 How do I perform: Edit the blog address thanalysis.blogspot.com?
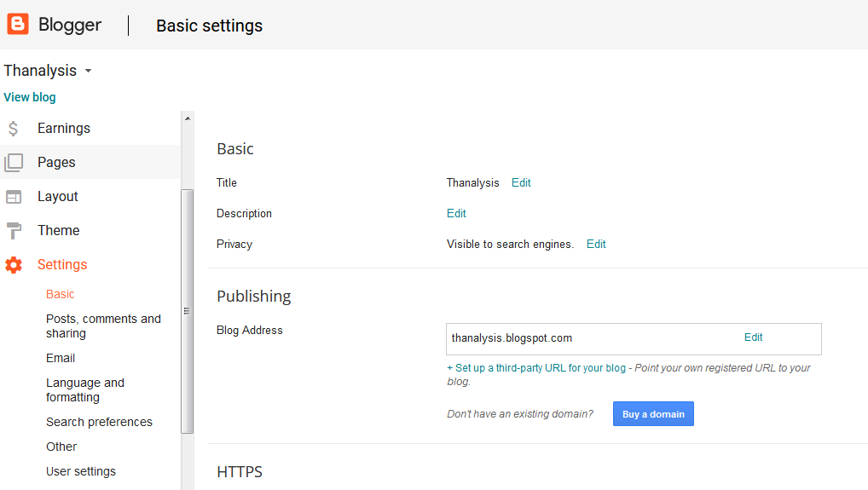[753, 337]
